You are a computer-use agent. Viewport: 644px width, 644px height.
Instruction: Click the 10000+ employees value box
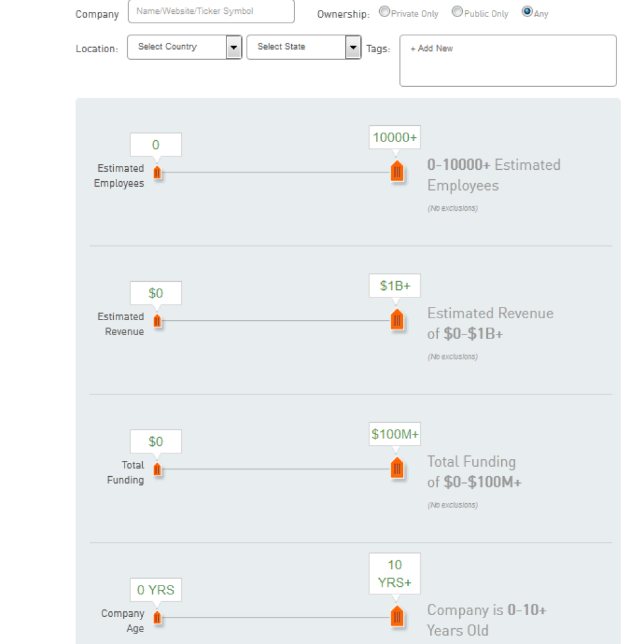tap(395, 137)
